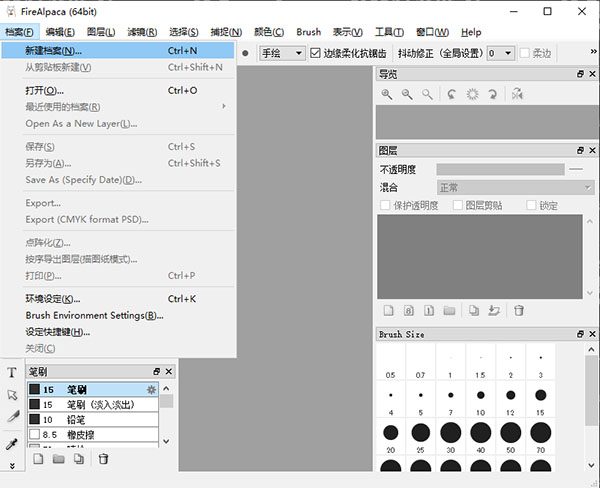
Task: Click flip view icon in Navigator panel
Action: 517,94
